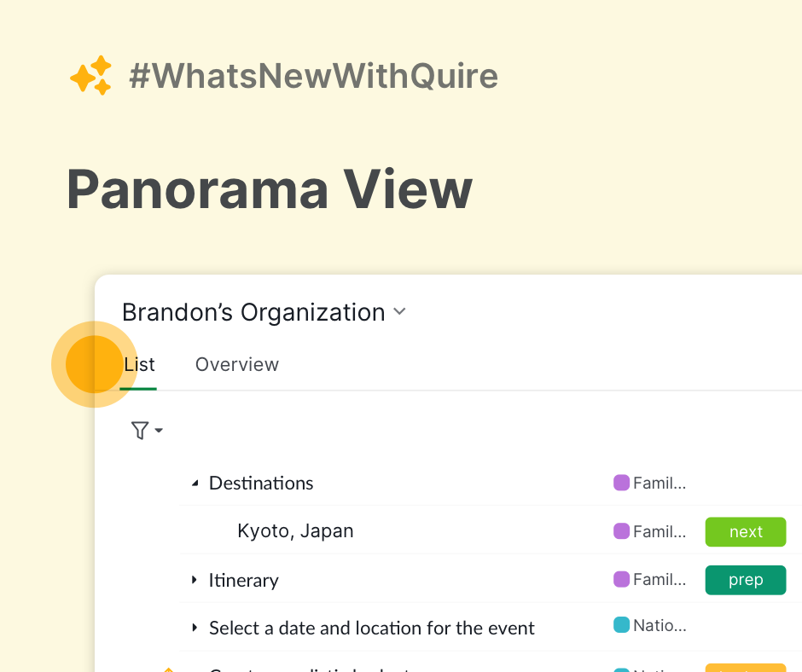Screen dimensions: 802x672
Task: Select the Destinations task row
Action: click(490, 483)
